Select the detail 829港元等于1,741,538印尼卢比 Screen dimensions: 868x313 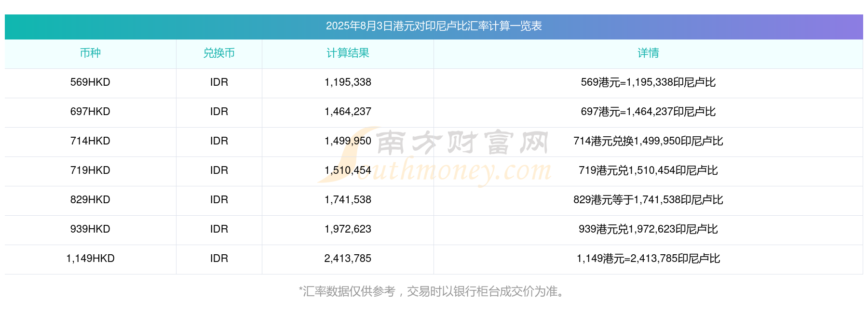coord(648,200)
